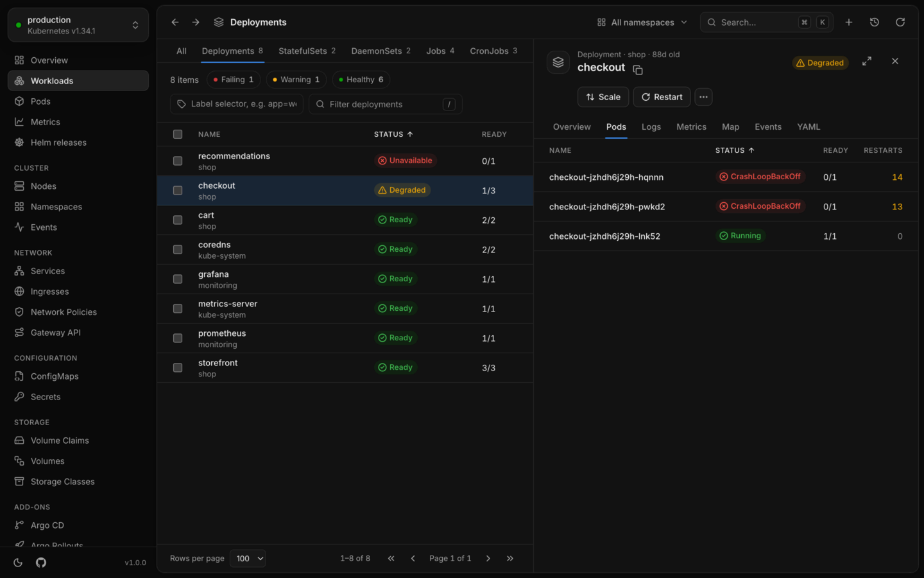The width and height of the screenshot is (924, 578).
Task: Sort deployments by the STATUS column
Action: click(x=393, y=134)
